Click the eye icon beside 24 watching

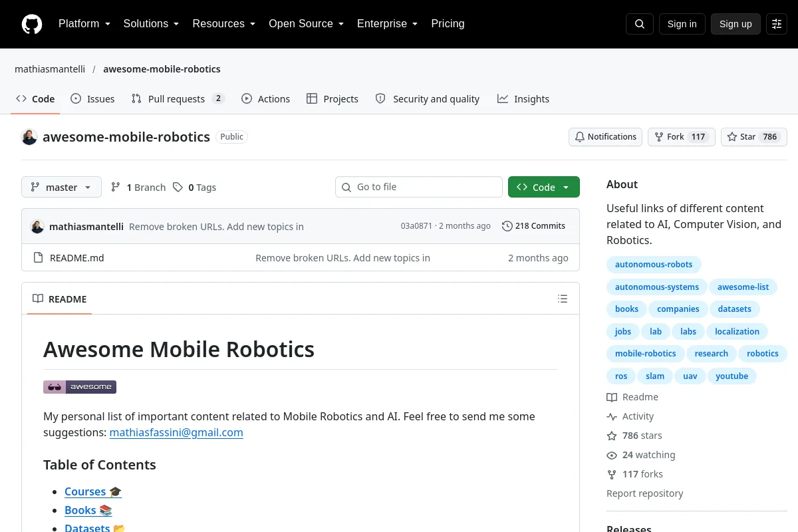pyautogui.click(x=612, y=455)
